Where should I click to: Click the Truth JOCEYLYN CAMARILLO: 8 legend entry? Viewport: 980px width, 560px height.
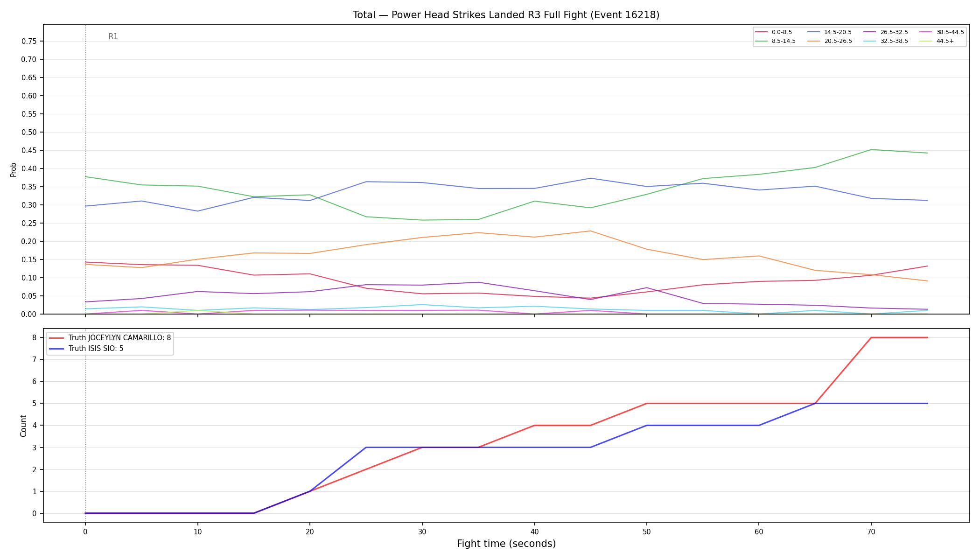coord(110,338)
